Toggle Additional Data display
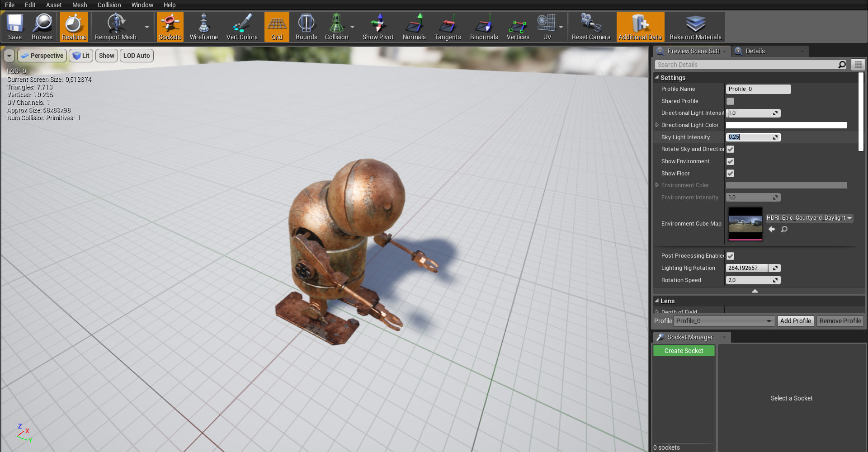 640,27
